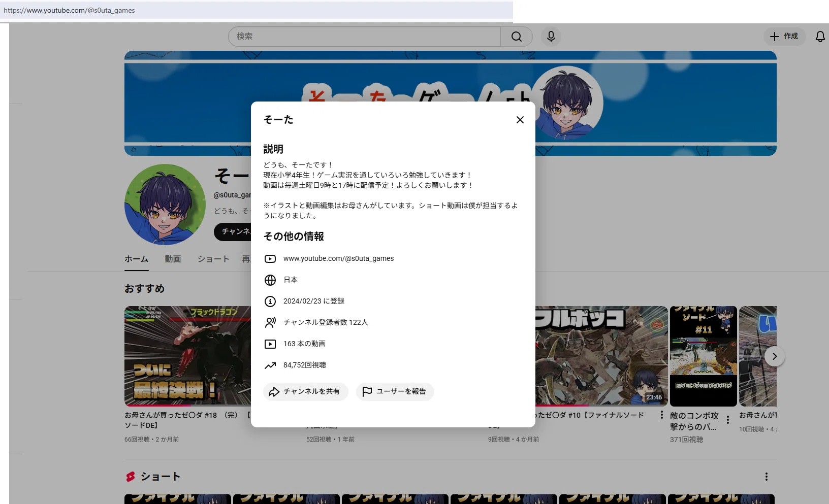Close the そーた channel info dialog
Viewport: 829px width, 504px height.
click(x=520, y=120)
